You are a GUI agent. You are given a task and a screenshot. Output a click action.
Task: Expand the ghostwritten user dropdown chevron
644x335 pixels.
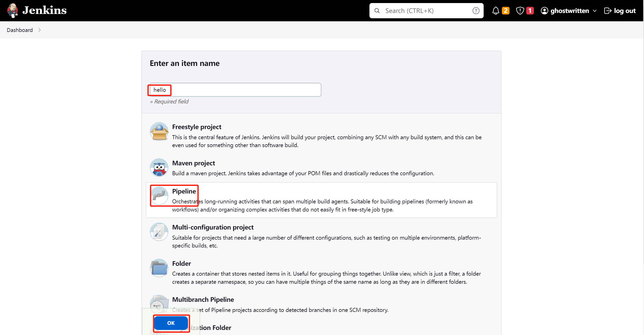click(x=595, y=11)
